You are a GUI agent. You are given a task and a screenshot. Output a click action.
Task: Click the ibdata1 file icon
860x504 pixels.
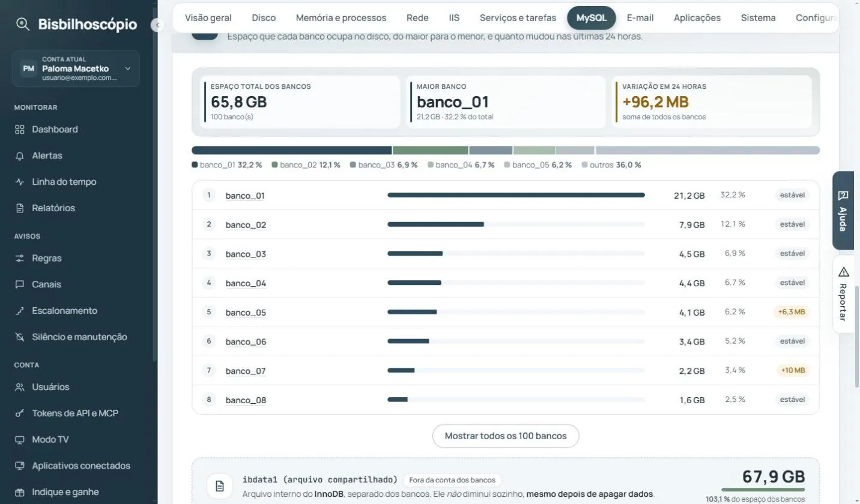point(220,486)
